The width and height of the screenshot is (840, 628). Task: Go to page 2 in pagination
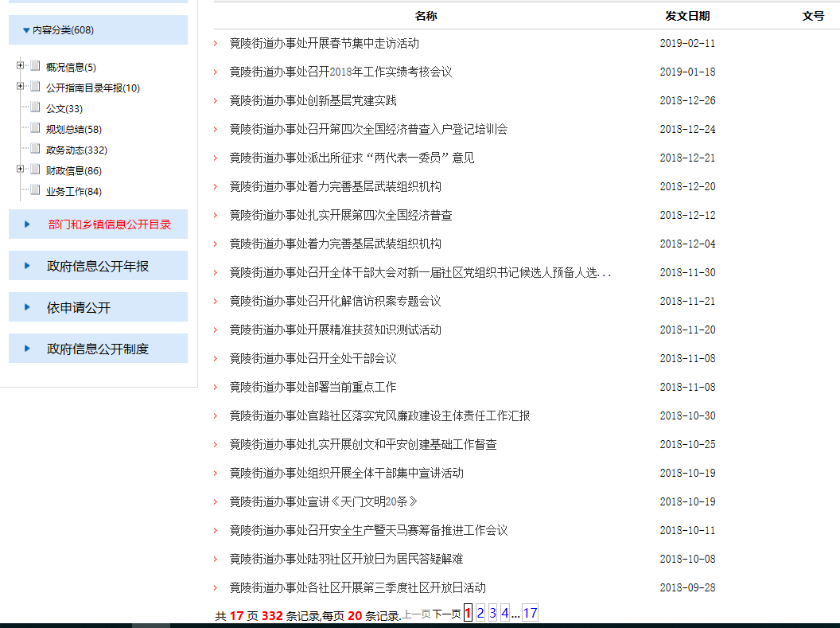click(480, 613)
